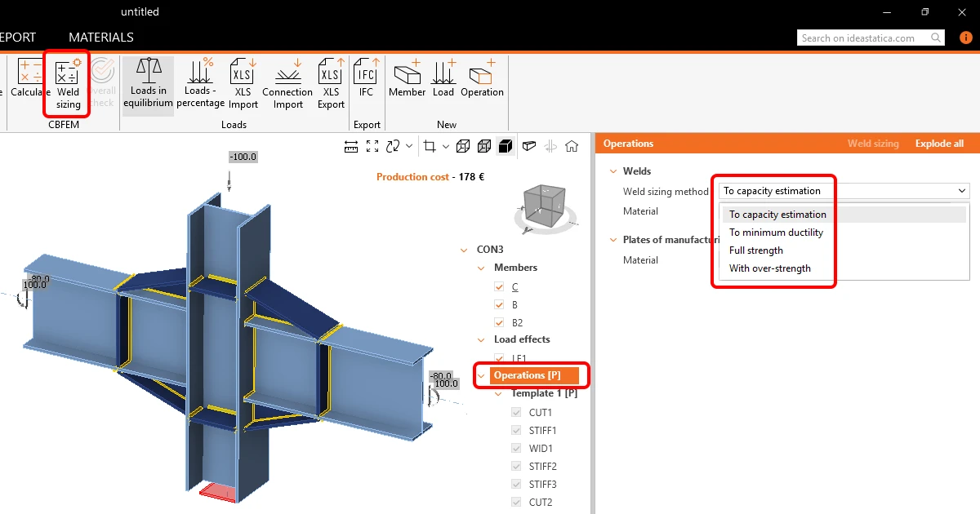The image size is (980, 514).
Task: Choose To minimum ductility option
Action: (x=777, y=233)
